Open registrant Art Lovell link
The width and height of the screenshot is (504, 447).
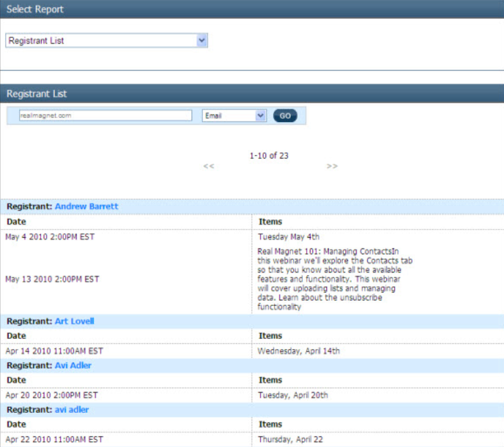tap(74, 321)
